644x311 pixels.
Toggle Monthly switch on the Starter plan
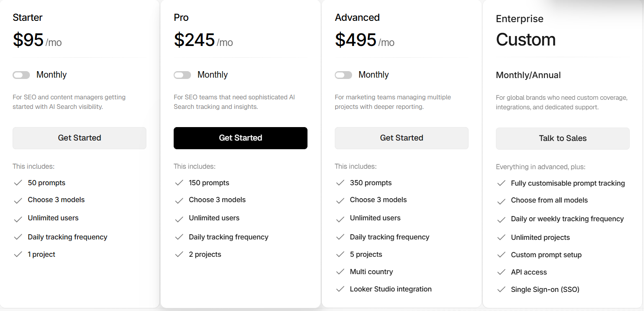point(21,75)
